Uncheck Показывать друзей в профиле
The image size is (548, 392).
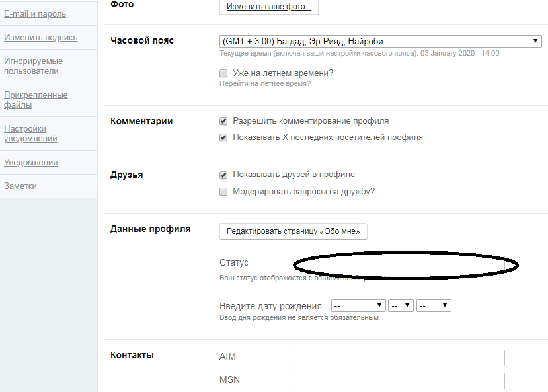[223, 175]
